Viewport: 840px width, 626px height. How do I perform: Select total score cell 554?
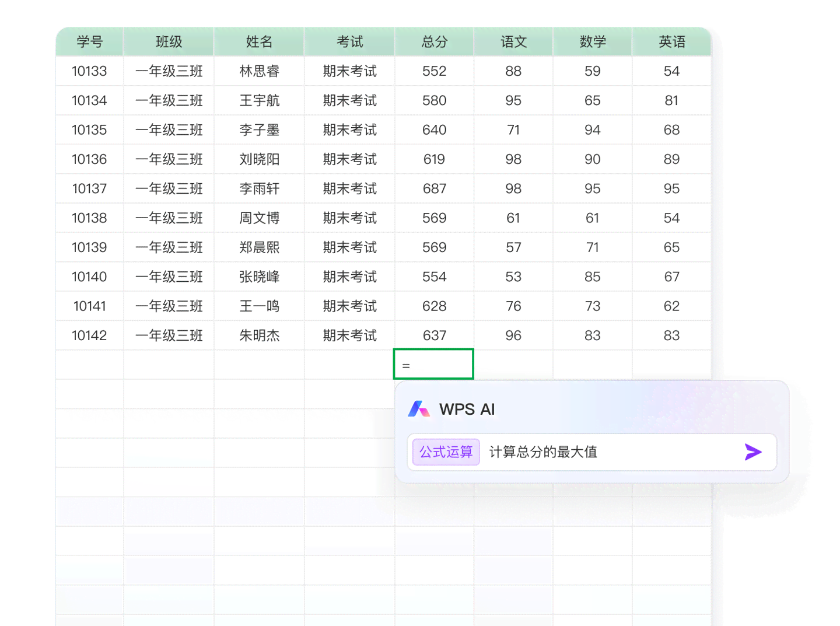click(x=435, y=277)
